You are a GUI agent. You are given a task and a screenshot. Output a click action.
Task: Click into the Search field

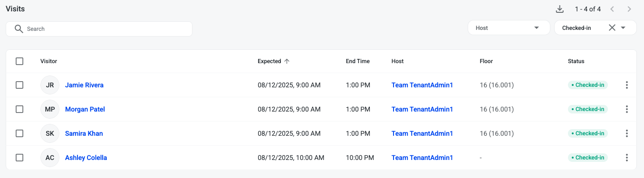click(99, 29)
